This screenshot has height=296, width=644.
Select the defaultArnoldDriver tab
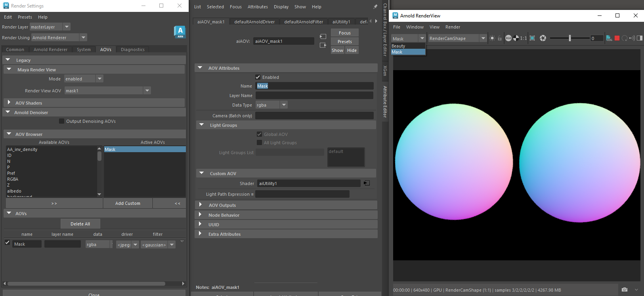[254, 22]
